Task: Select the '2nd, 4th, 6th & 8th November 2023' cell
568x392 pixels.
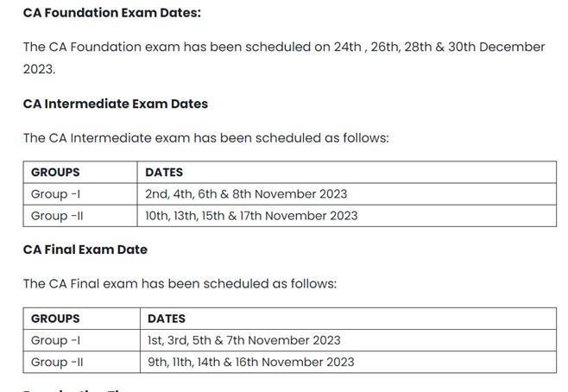Action: [x=246, y=194]
